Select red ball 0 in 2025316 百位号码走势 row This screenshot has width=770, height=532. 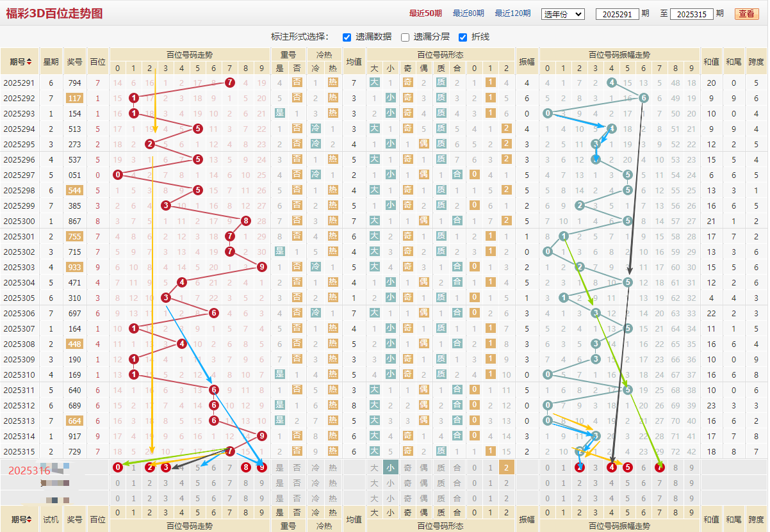pos(118,467)
